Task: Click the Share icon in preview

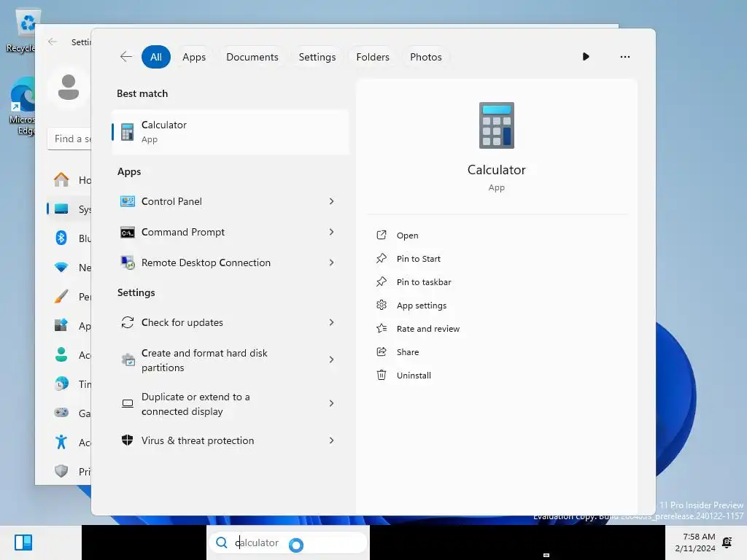Action: coord(381,351)
